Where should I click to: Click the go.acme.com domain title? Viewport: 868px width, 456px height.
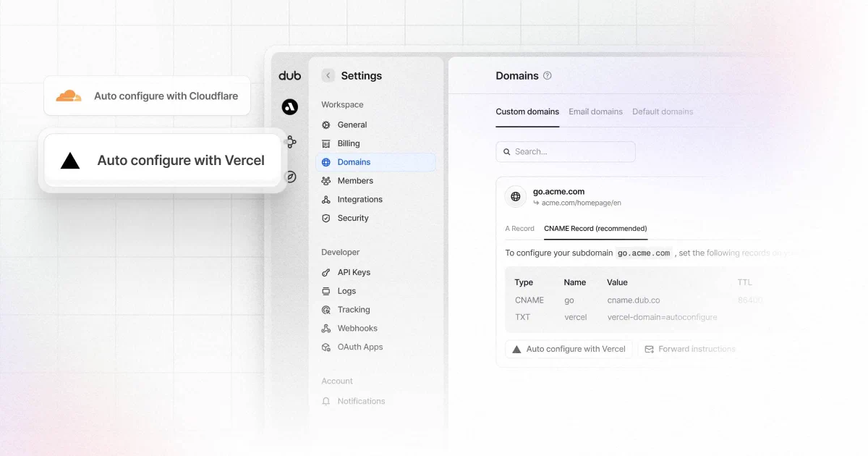click(558, 192)
